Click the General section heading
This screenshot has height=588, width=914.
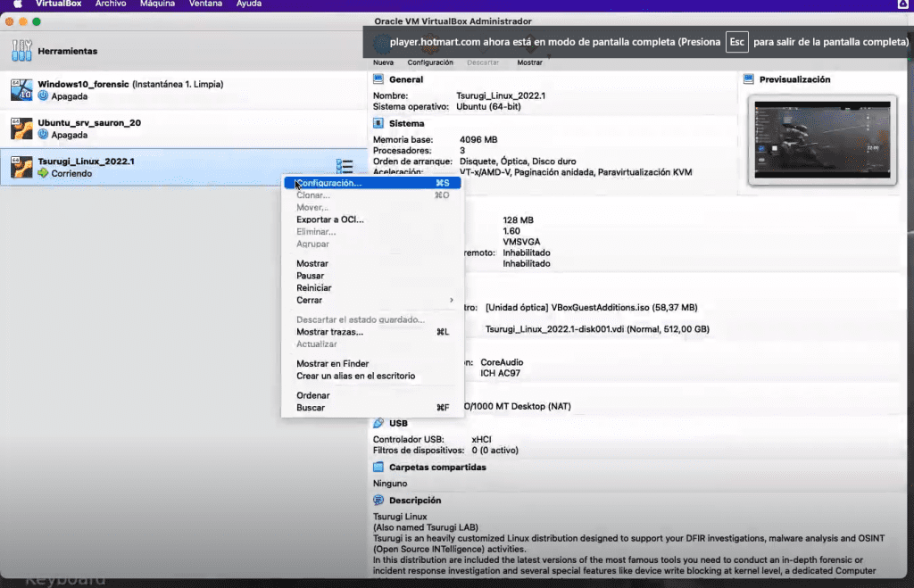pyautogui.click(x=406, y=79)
